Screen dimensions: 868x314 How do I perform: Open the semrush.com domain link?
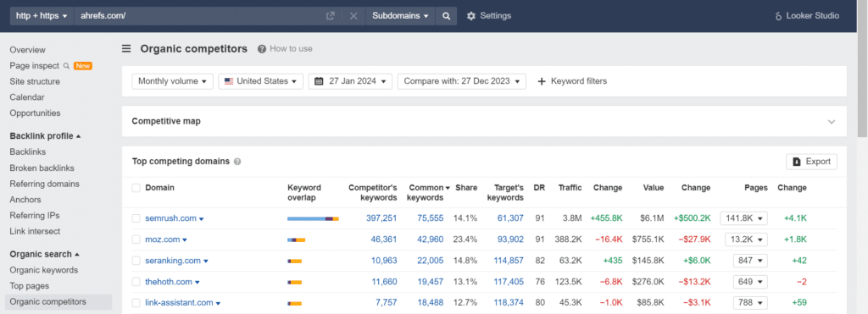click(x=171, y=218)
